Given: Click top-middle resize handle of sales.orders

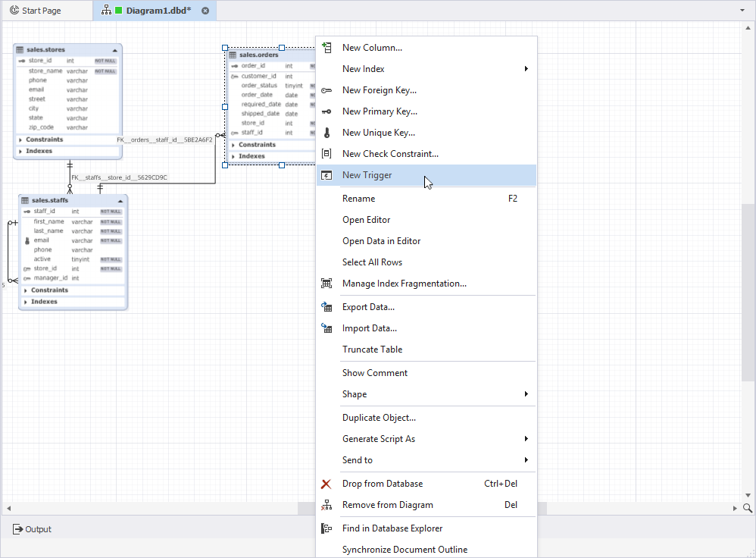Looking at the screenshot, I should tap(282, 48).
